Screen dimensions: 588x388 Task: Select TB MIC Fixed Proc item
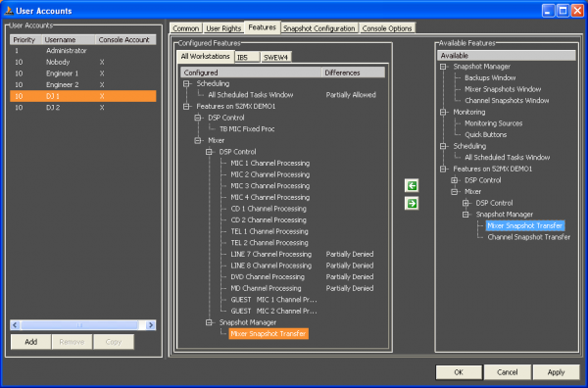247,129
